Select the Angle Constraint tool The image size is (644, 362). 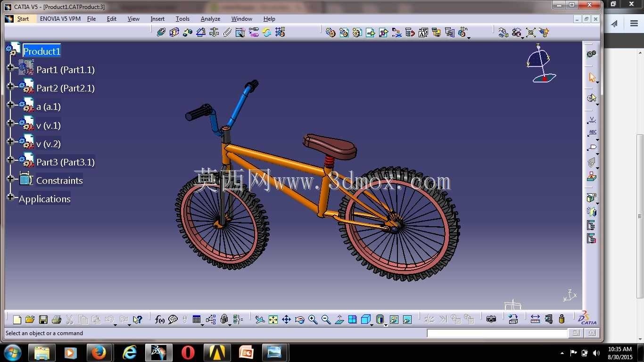pyautogui.click(x=201, y=32)
